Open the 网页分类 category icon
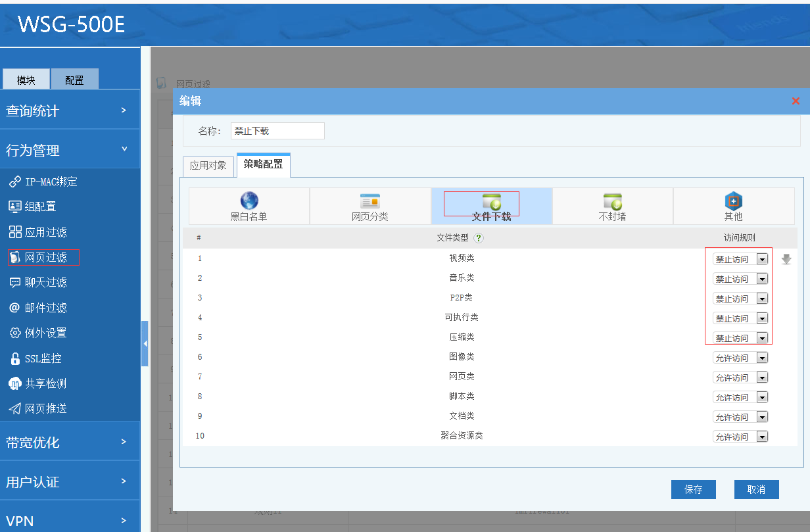 [369, 201]
